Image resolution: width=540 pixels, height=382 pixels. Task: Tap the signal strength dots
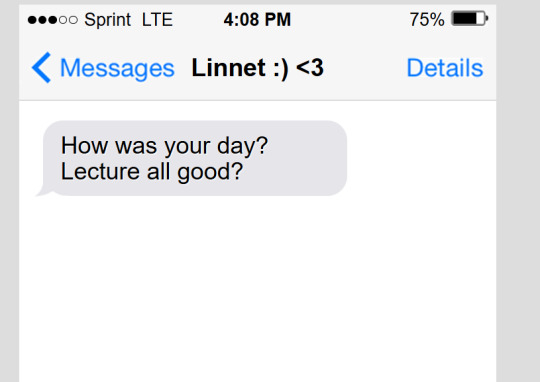pyautogui.click(x=53, y=20)
